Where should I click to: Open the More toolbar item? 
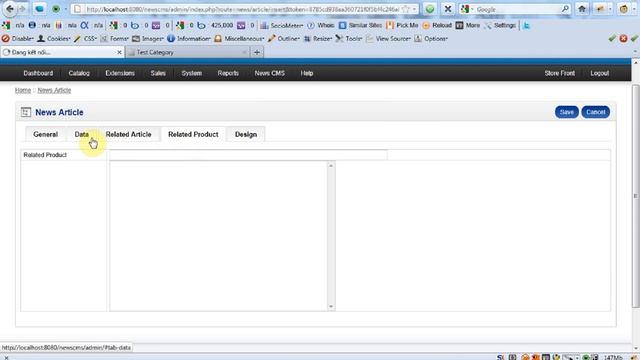click(468, 25)
